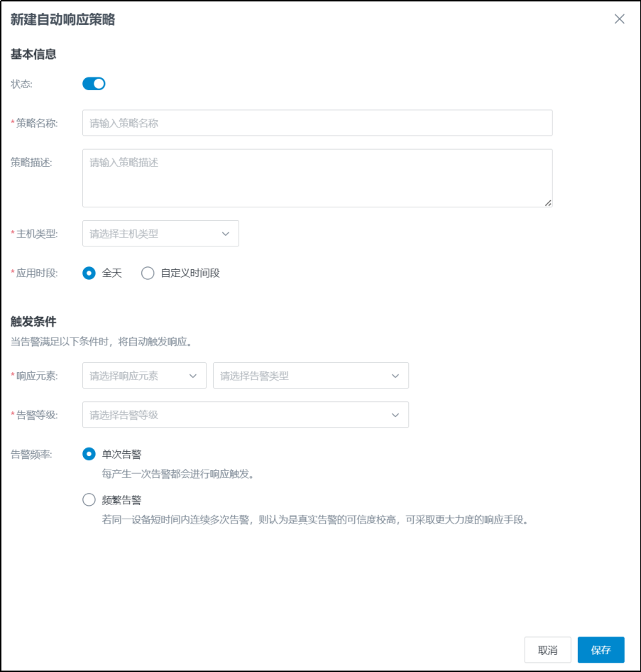Click the 新建自动响应策略 dialog title
Image resolution: width=641 pixels, height=672 pixels.
pos(62,19)
